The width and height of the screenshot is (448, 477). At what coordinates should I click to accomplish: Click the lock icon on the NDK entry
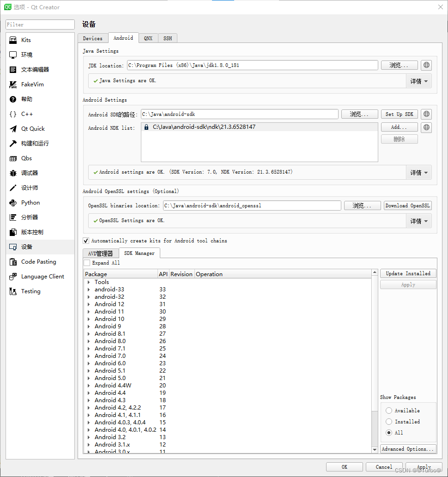(x=146, y=127)
